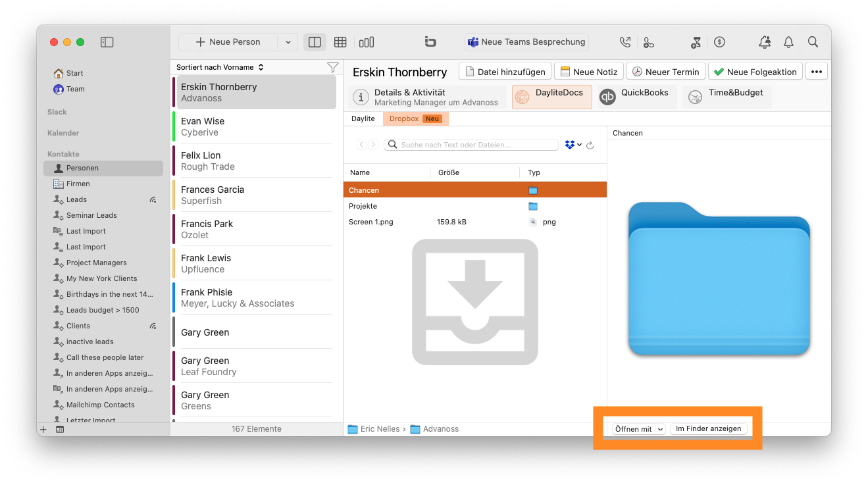868x485 pixels.
Task: Open the plain bell notifications icon
Action: (x=788, y=42)
